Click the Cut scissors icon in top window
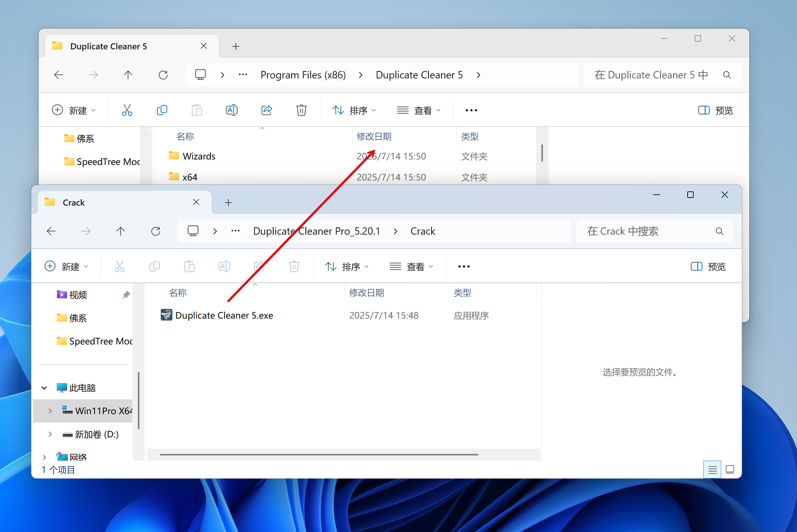The image size is (797, 532). pos(127,110)
